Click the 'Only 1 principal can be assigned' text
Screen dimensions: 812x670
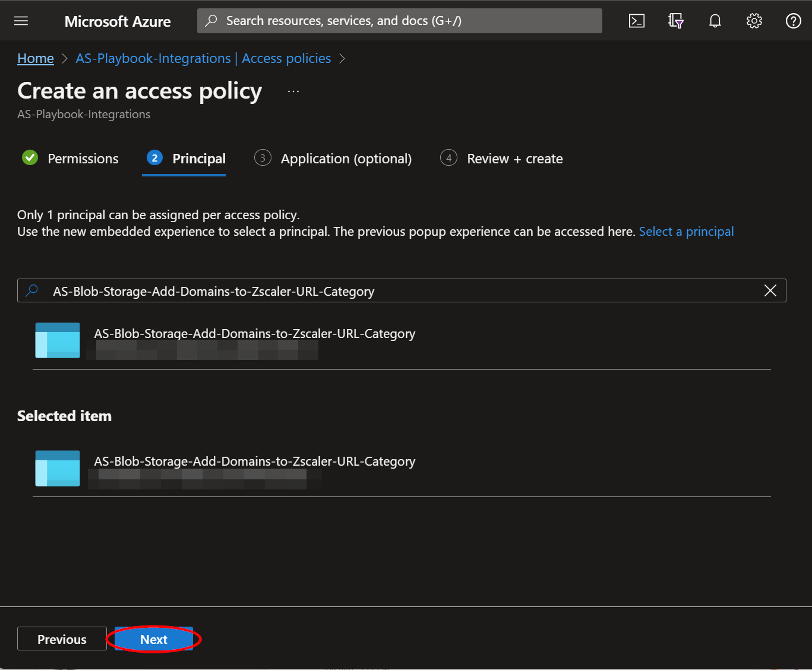(159, 215)
